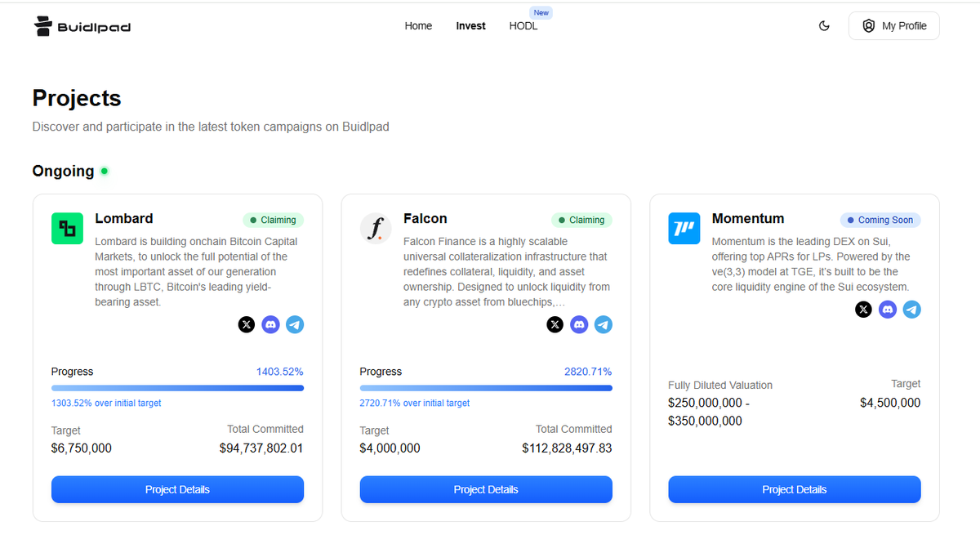Click Lombard committed $94,737,802.01
Image resolution: width=980 pixels, height=553 pixels.
261,448
